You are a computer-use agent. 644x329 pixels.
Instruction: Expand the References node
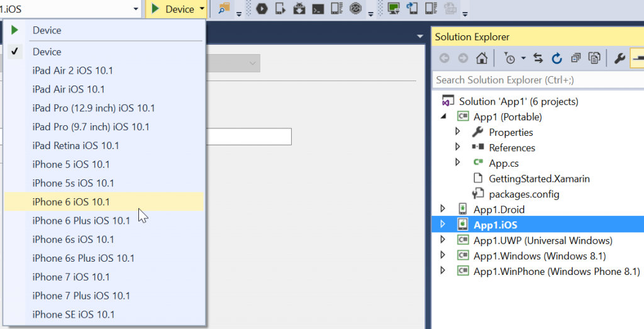[x=458, y=147]
